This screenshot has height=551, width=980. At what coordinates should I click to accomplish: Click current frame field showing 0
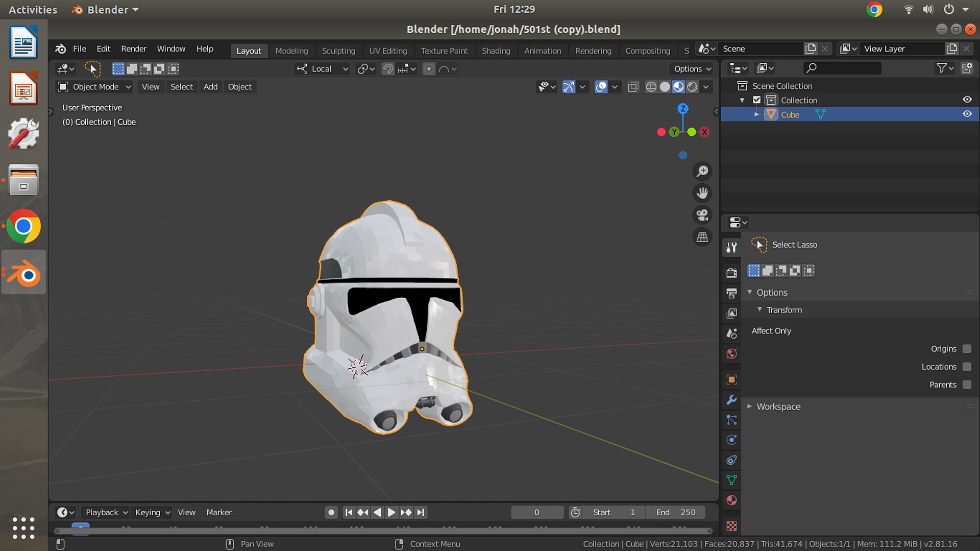point(537,512)
